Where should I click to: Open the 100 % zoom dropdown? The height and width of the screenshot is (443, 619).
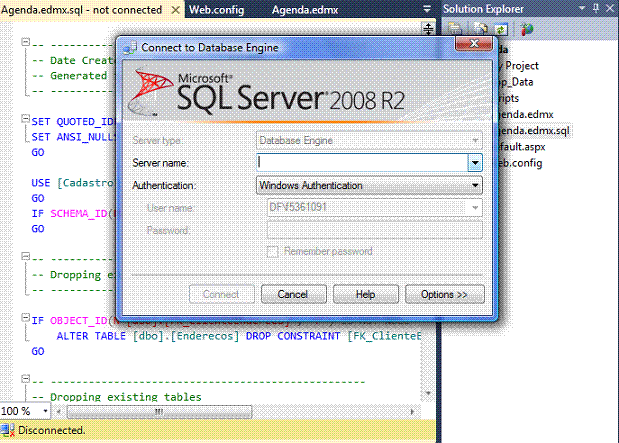tap(45, 411)
